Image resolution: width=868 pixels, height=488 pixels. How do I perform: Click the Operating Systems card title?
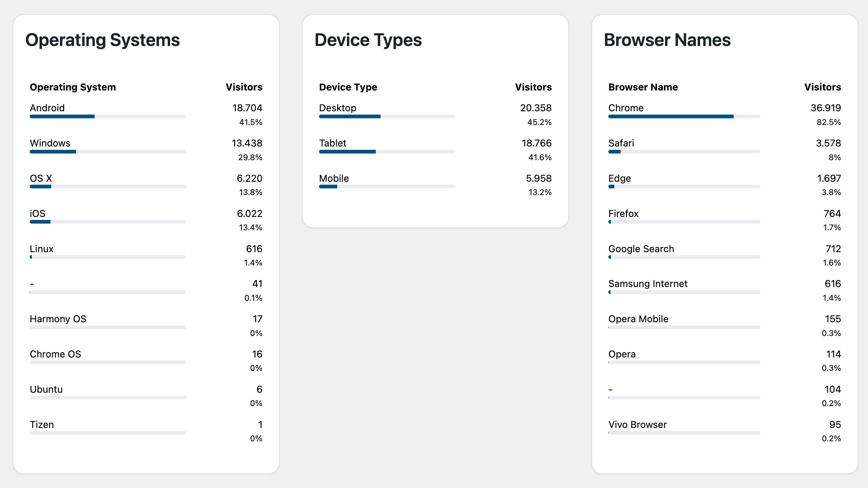102,40
